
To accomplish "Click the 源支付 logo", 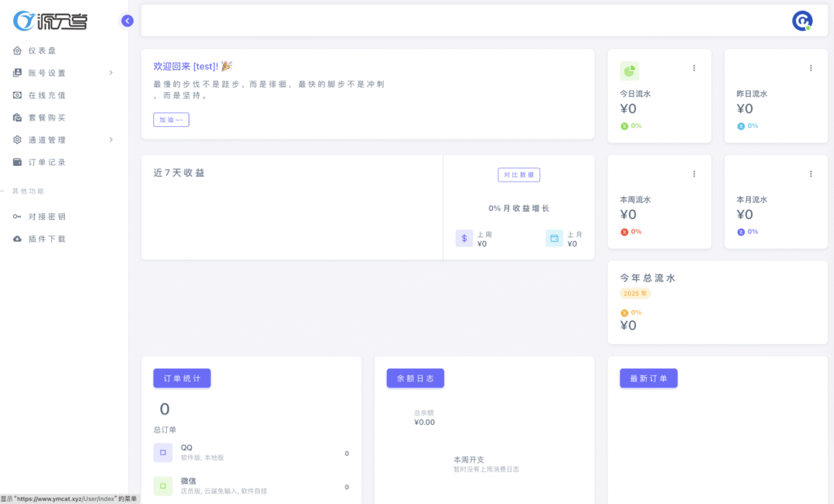I will tap(50, 21).
